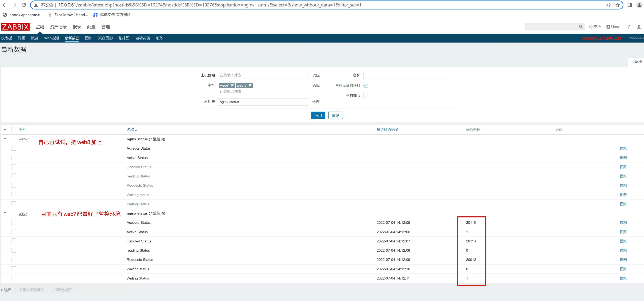Tick the checkbox for web7 Accepts Status
644x301 pixels.
[x=14, y=222]
